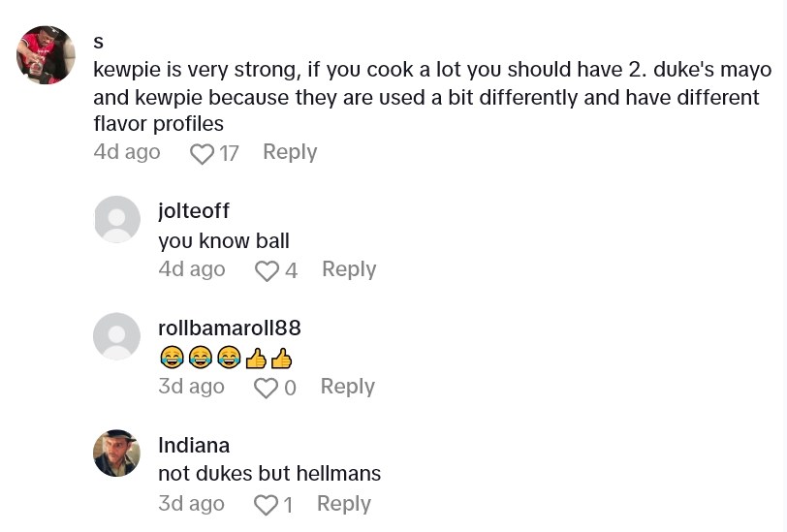Reply to rollbamaroll88's comment
Viewport: 787px width, 532px height.
pyautogui.click(x=347, y=387)
